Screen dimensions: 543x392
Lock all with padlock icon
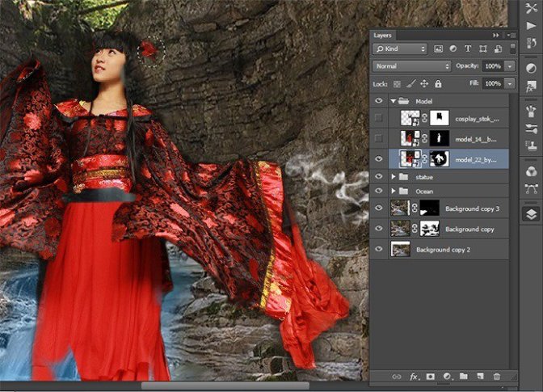point(438,83)
